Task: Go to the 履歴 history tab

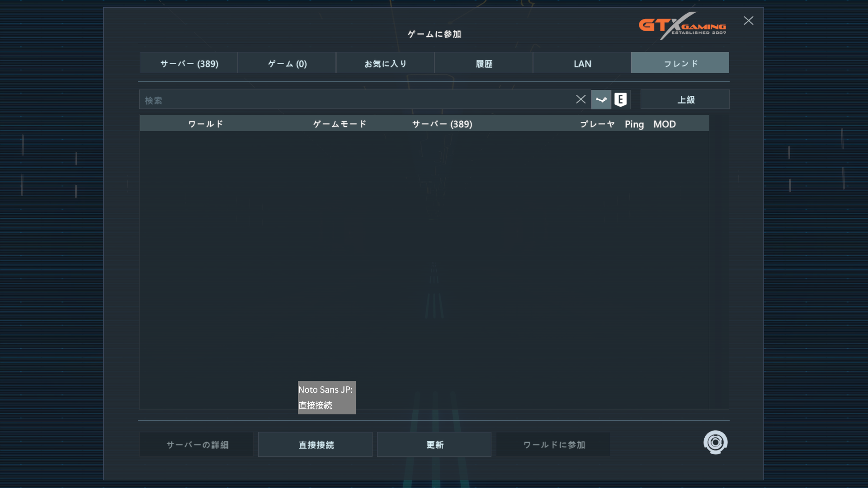Action: (x=484, y=63)
